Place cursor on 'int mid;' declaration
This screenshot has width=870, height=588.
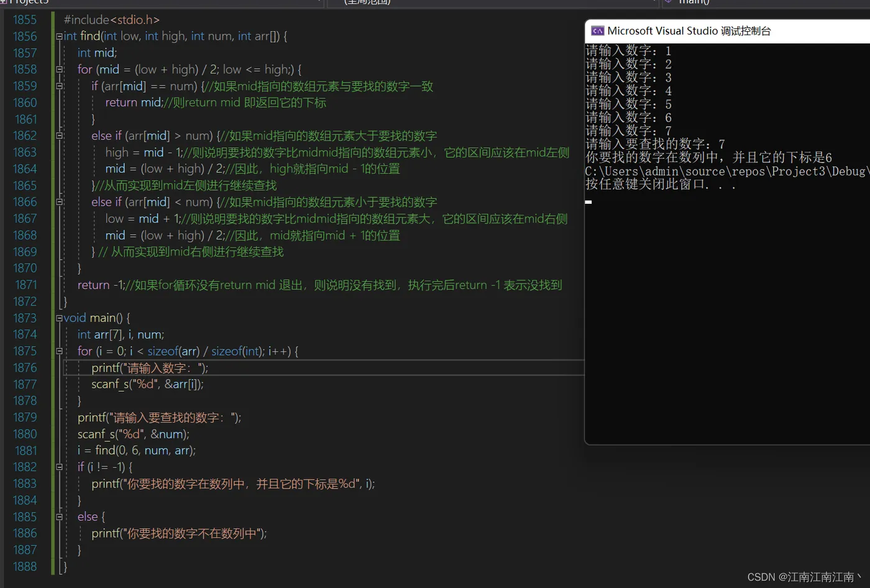coord(97,53)
